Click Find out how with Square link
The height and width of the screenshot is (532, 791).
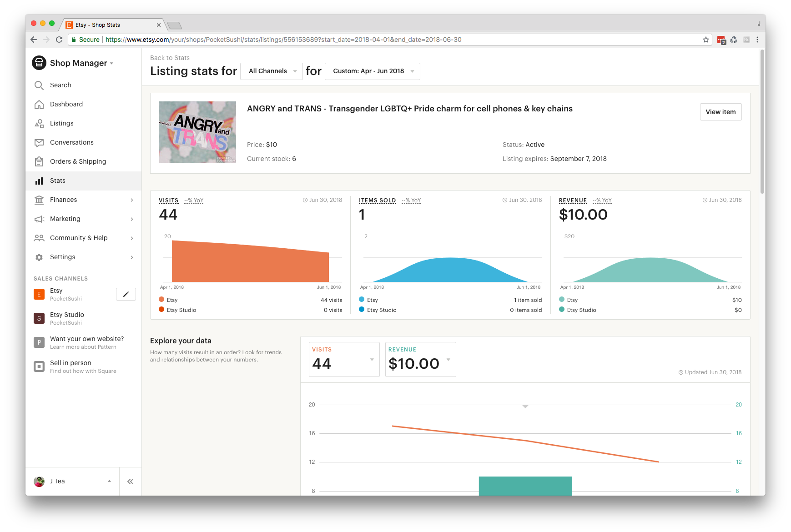pyautogui.click(x=83, y=371)
